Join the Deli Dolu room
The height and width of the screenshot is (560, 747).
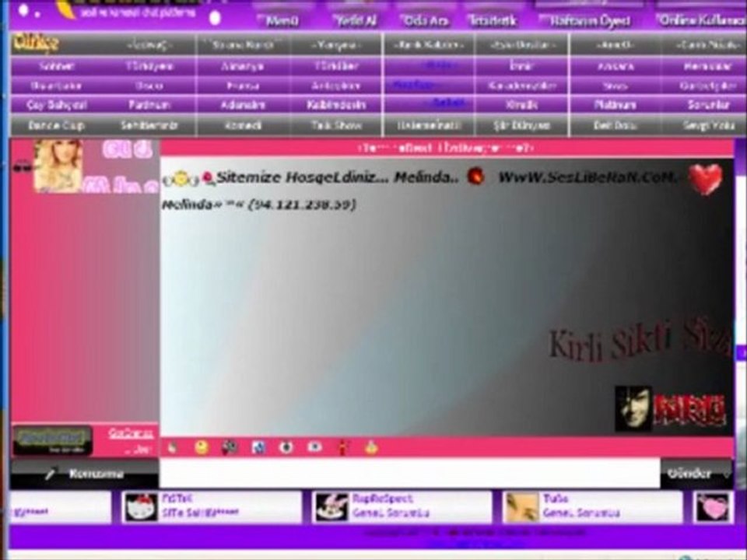(x=615, y=126)
